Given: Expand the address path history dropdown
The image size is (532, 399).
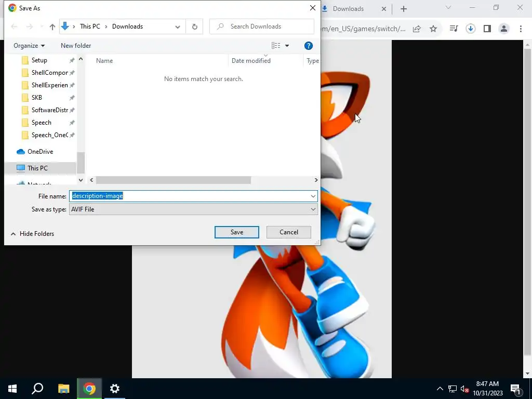Looking at the screenshot, I should click(178, 27).
